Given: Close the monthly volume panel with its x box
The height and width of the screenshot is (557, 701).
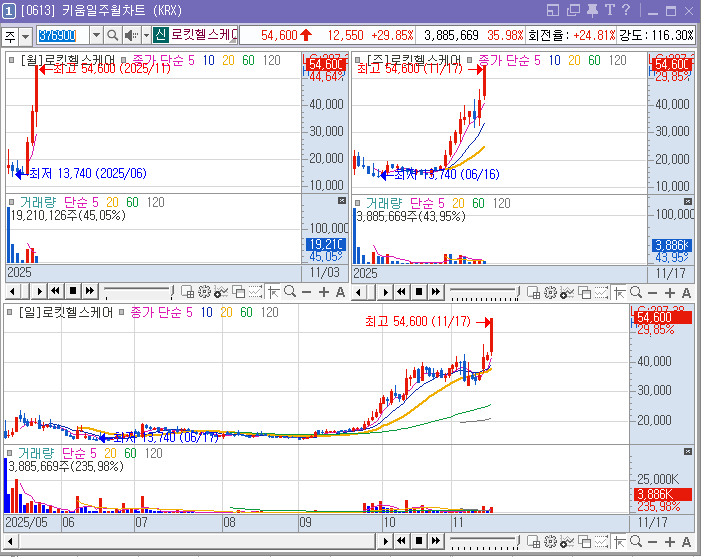Looking at the screenshot, I should click(x=342, y=201).
